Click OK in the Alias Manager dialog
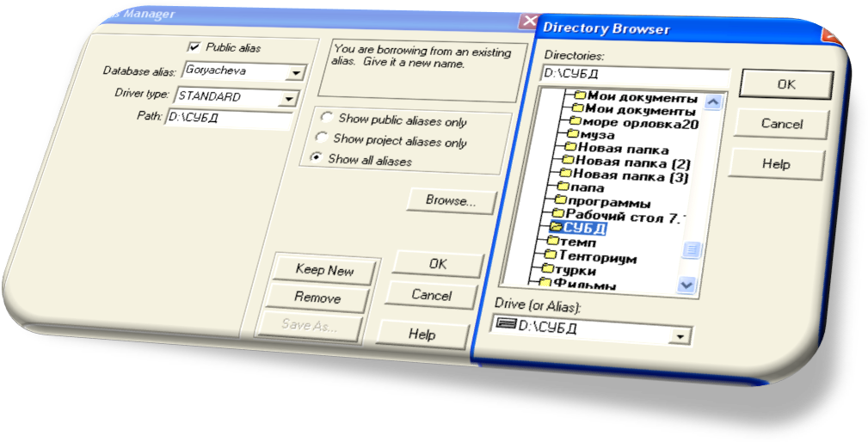The height and width of the screenshot is (442, 868). [437, 264]
